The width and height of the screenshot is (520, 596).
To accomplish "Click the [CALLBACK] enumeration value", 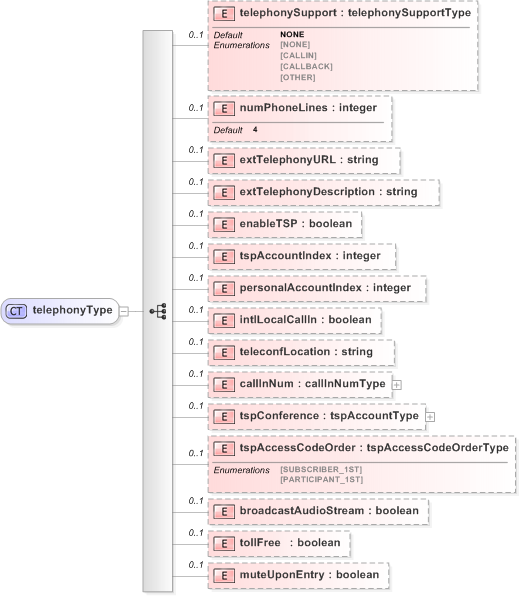I will click(x=306, y=67).
